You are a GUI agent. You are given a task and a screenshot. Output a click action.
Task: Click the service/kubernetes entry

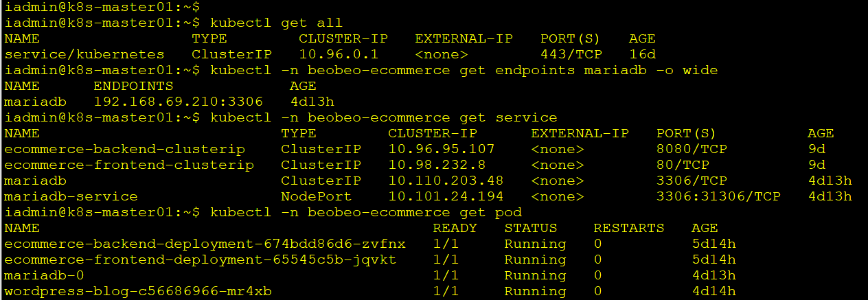pos(84,54)
